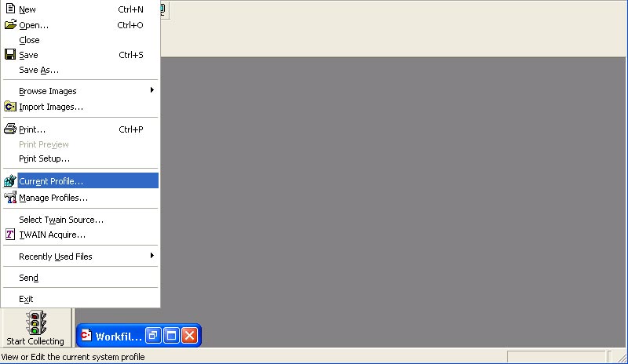Click the Import Images icon
The height and width of the screenshot is (364, 628).
10,107
